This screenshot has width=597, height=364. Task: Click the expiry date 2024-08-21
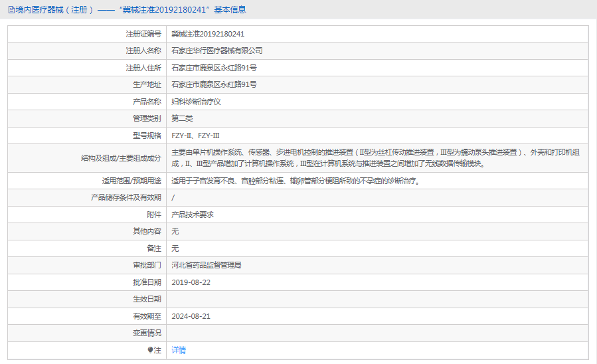tap(191, 316)
